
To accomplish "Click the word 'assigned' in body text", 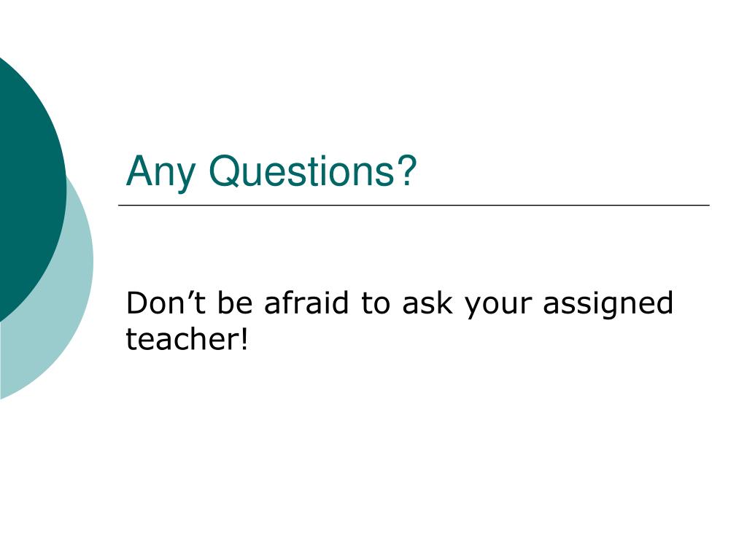I will (x=608, y=305).
